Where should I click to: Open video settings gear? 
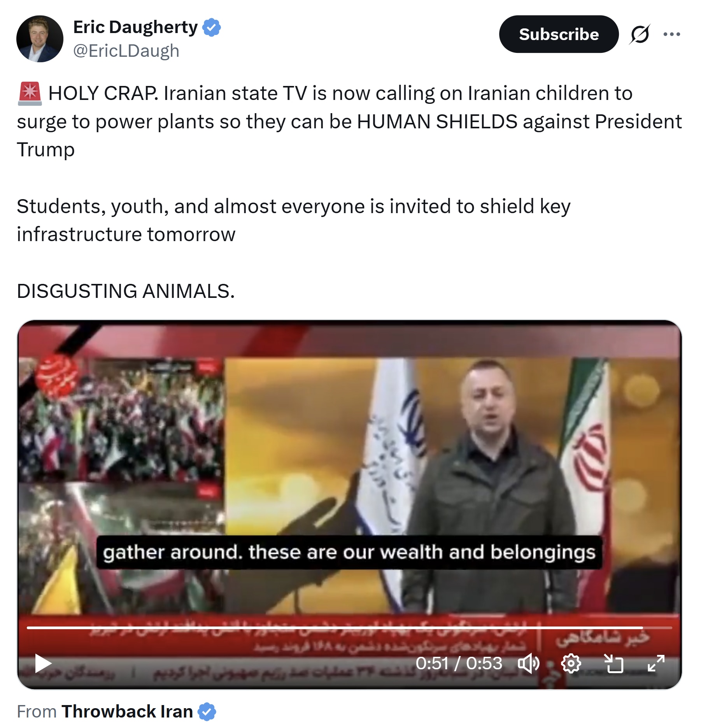point(571,663)
